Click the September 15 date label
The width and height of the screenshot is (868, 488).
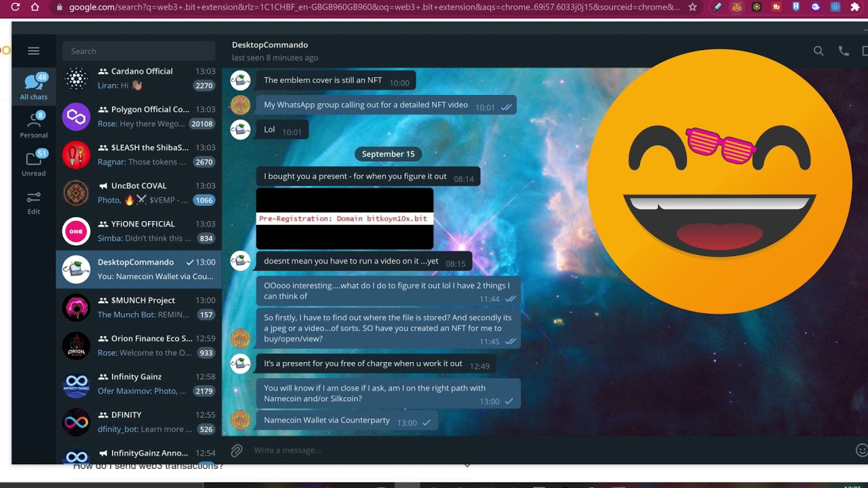click(x=388, y=154)
